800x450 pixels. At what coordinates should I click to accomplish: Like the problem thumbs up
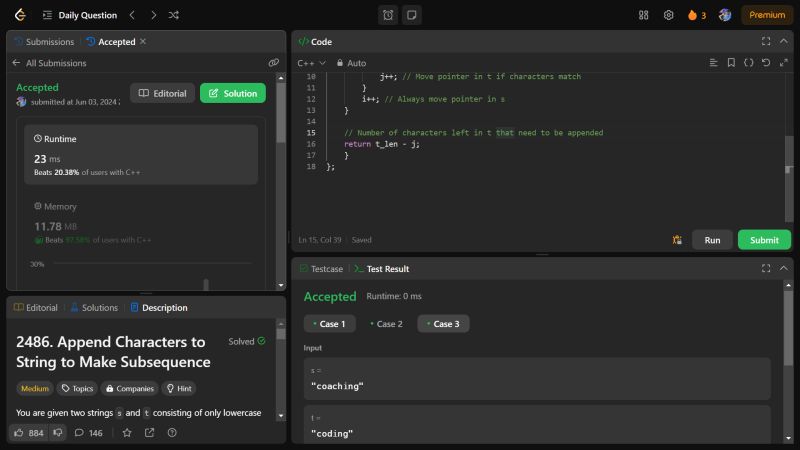tap(29, 433)
